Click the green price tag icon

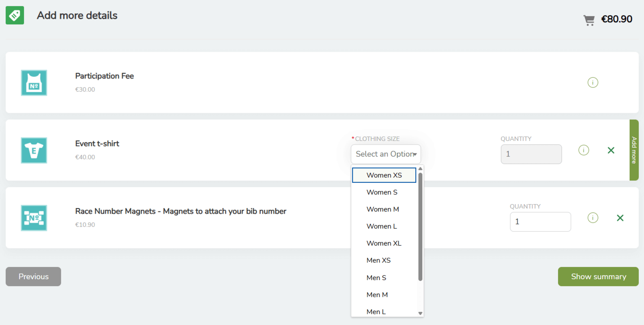click(x=15, y=15)
